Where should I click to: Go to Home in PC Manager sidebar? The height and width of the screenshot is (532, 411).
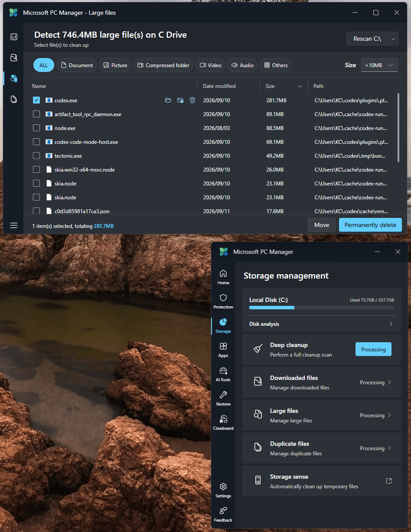point(223,276)
